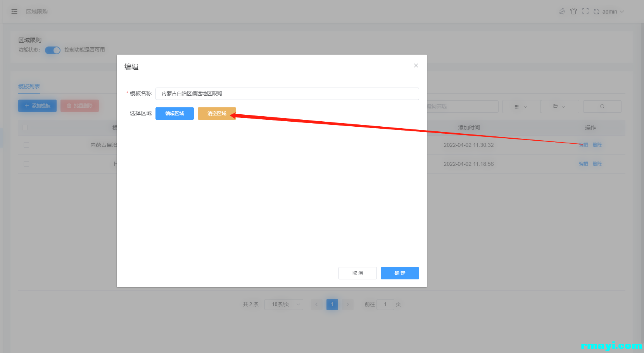This screenshot has height=353, width=644.
Task: Check the select-all header checkbox
Action: pos(25,127)
